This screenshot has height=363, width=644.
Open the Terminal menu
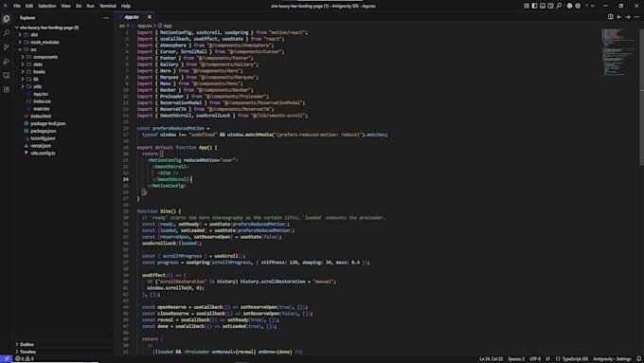click(108, 6)
